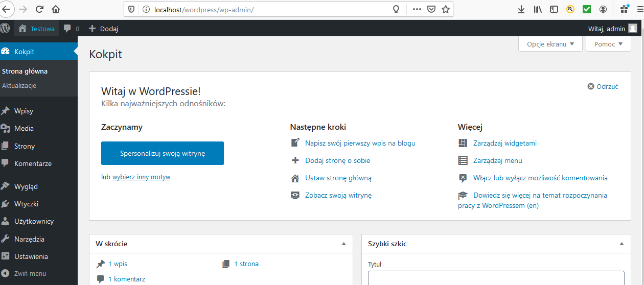Expand the Opcje ekranu panel
644x285 pixels.
[x=550, y=44]
